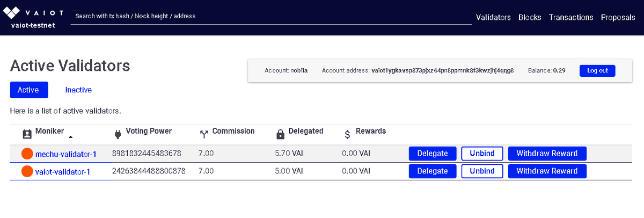
Task: Unbind from vaiot-validator-1
Action: tap(482, 171)
